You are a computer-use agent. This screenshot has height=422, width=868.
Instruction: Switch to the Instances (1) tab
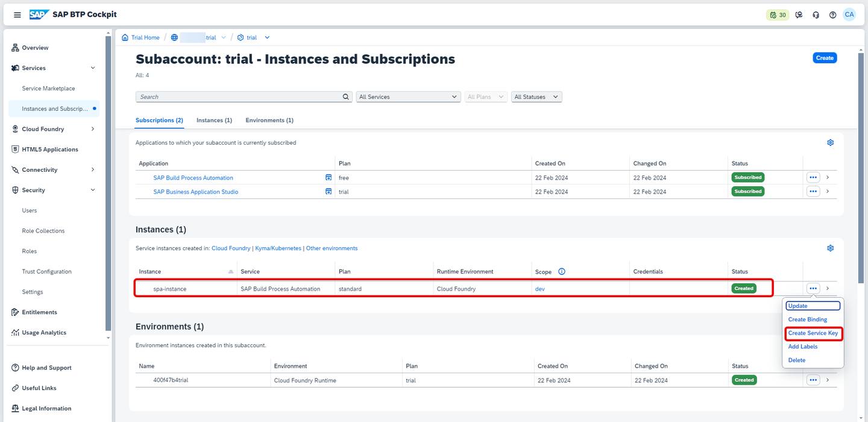214,121
